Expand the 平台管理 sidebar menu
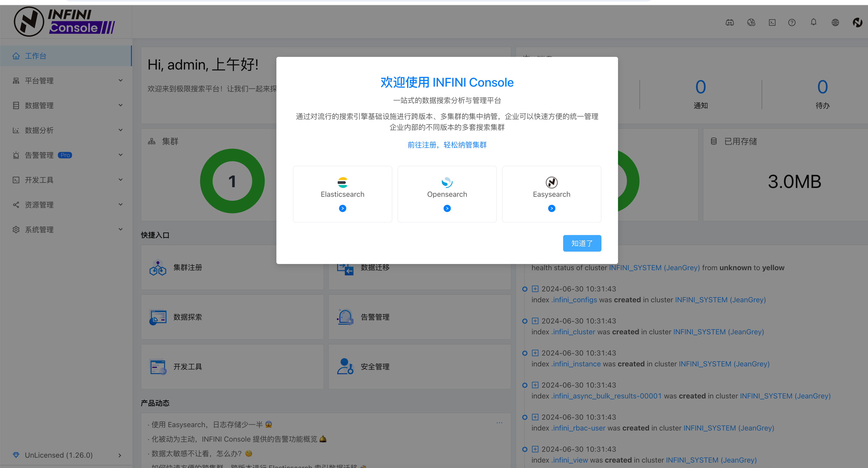The image size is (868, 468). point(66,81)
